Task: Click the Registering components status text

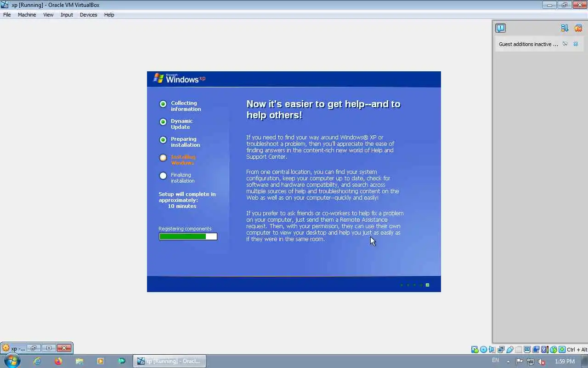Action: coord(185,229)
